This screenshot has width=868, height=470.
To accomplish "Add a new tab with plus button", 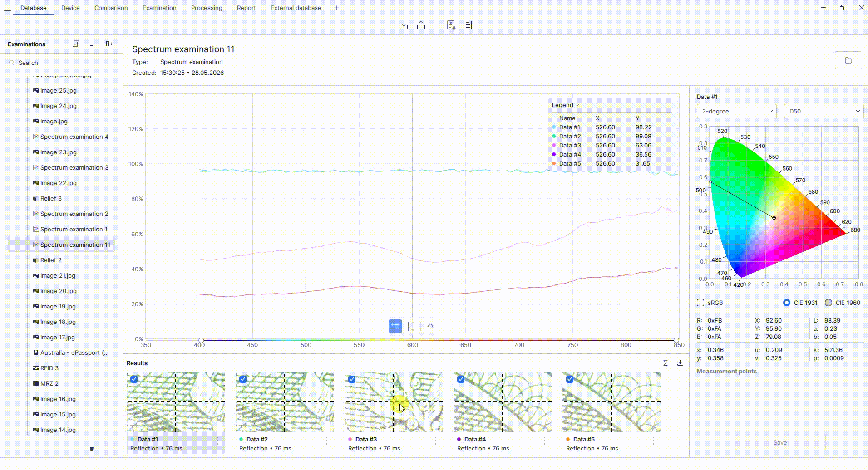I will tap(336, 8).
